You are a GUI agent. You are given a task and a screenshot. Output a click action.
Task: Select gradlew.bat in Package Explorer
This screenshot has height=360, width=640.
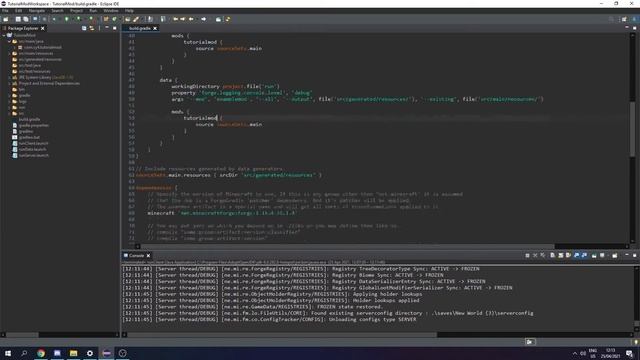point(29,137)
